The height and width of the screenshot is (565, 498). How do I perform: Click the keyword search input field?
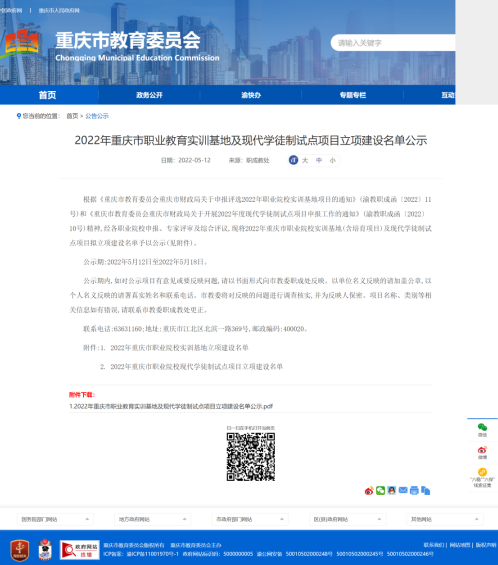[393, 43]
